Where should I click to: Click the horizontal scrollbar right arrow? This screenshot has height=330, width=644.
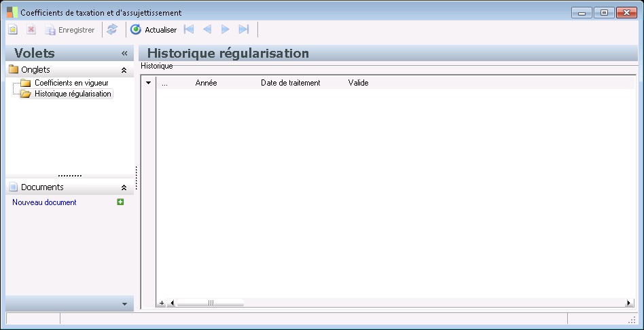pos(629,303)
